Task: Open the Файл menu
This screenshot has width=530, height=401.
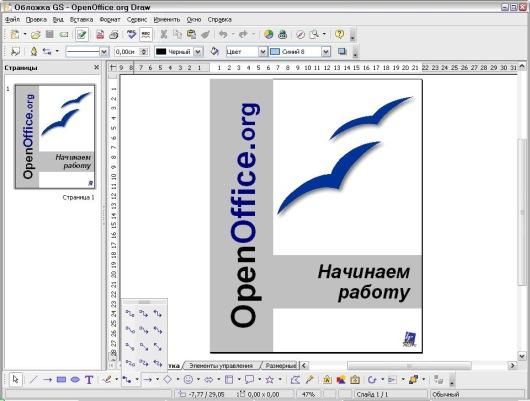Action: pyautogui.click(x=13, y=20)
